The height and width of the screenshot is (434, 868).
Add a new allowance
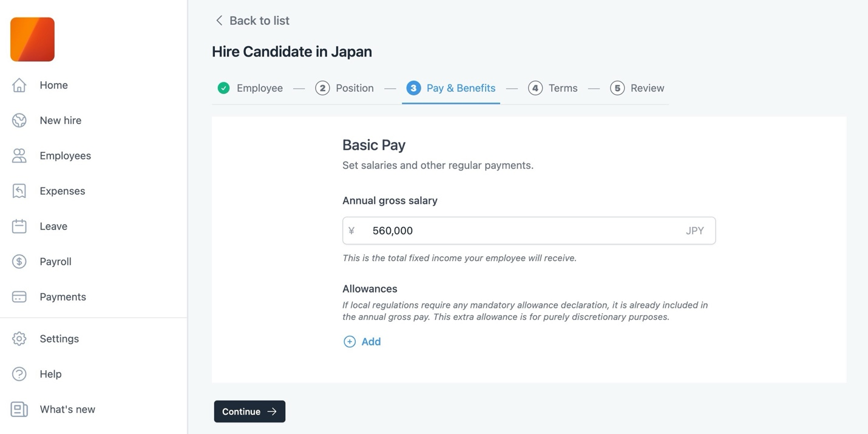362,342
